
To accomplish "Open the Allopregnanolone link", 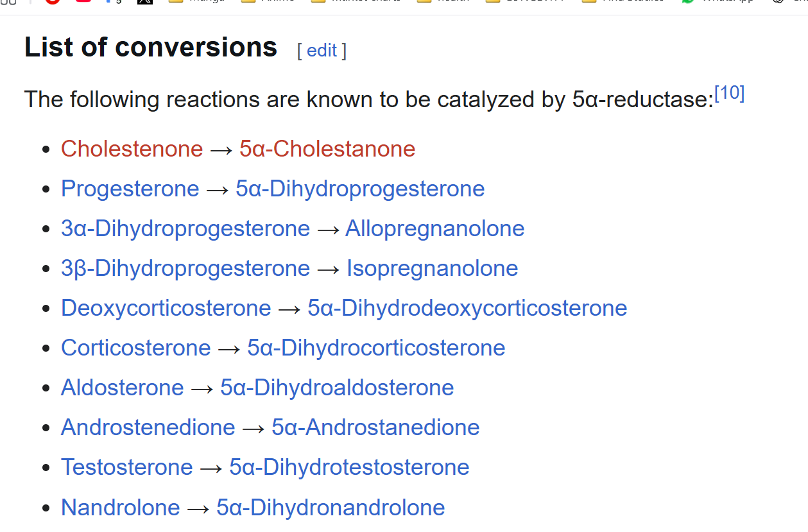I will click(434, 228).
